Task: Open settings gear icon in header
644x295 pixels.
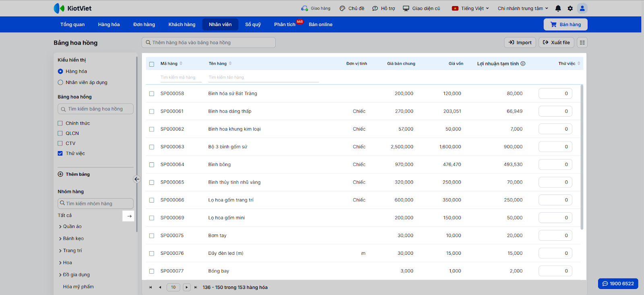Action: (570, 8)
